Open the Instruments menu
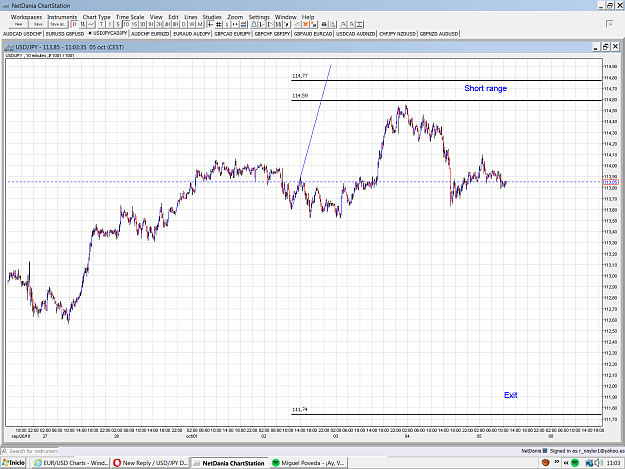Viewport: 625px width, 469px height. [62, 17]
